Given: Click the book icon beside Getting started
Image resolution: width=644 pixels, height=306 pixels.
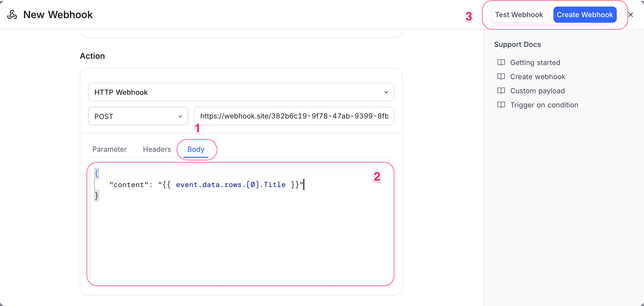Looking at the screenshot, I should point(501,63).
